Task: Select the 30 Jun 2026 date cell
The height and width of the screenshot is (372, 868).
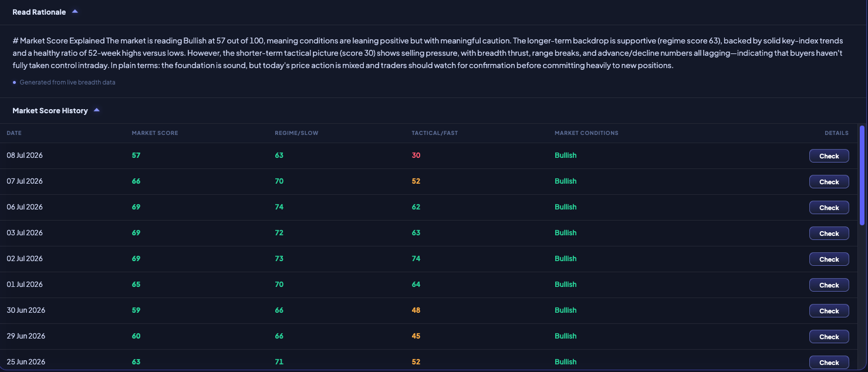Action: [x=26, y=310]
